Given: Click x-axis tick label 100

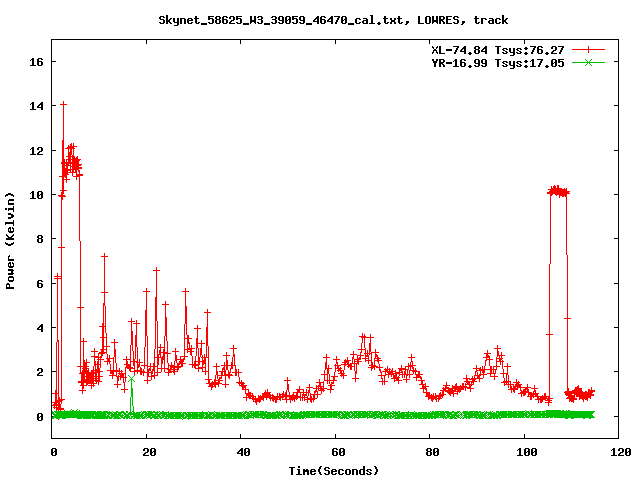Looking at the screenshot, I should 527,452.
